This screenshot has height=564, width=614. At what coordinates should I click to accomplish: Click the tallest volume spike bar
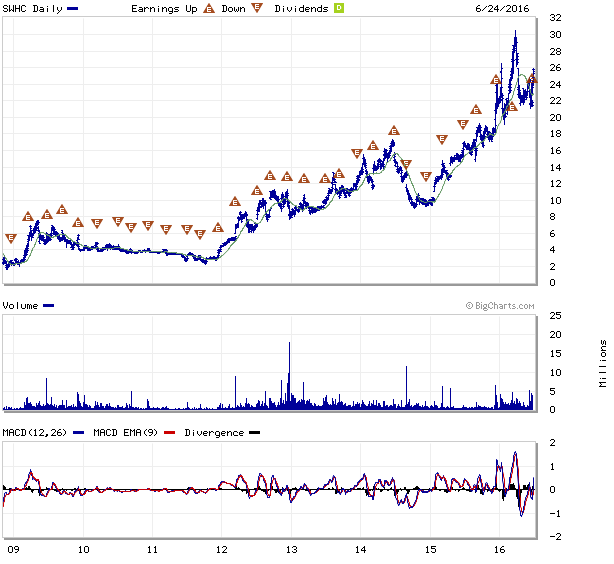(x=289, y=375)
